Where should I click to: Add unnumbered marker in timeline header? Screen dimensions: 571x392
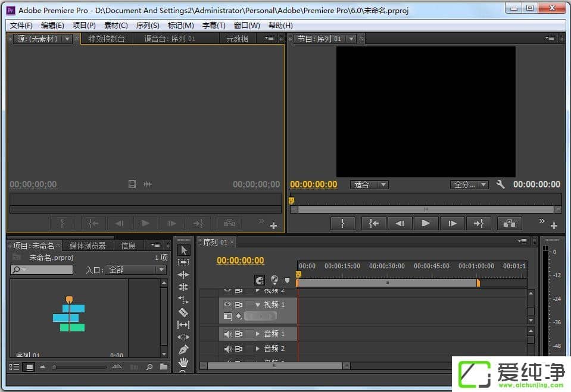tap(288, 280)
